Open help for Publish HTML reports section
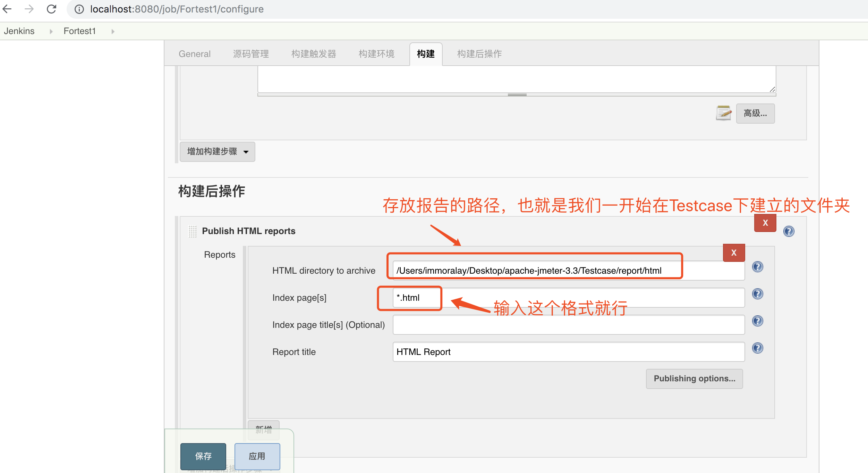Viewport: 868px width, 473px height. tap(789, 231)
